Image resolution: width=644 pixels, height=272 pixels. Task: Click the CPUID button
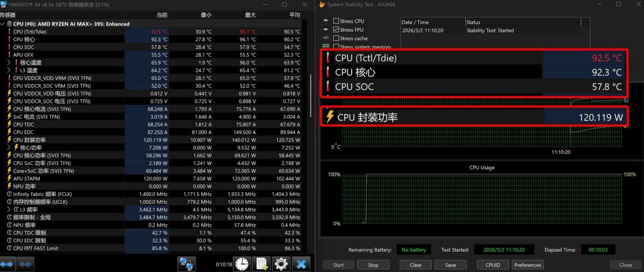click(x=492, y=265)
